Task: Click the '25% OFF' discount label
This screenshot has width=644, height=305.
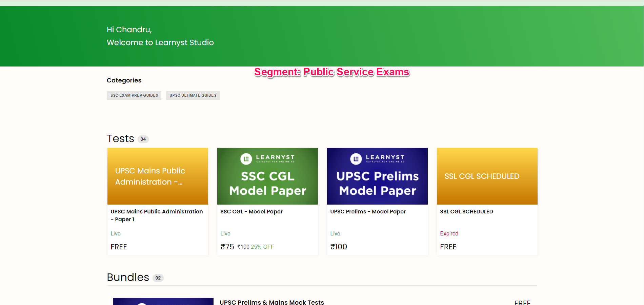Action: pos(262,247)
